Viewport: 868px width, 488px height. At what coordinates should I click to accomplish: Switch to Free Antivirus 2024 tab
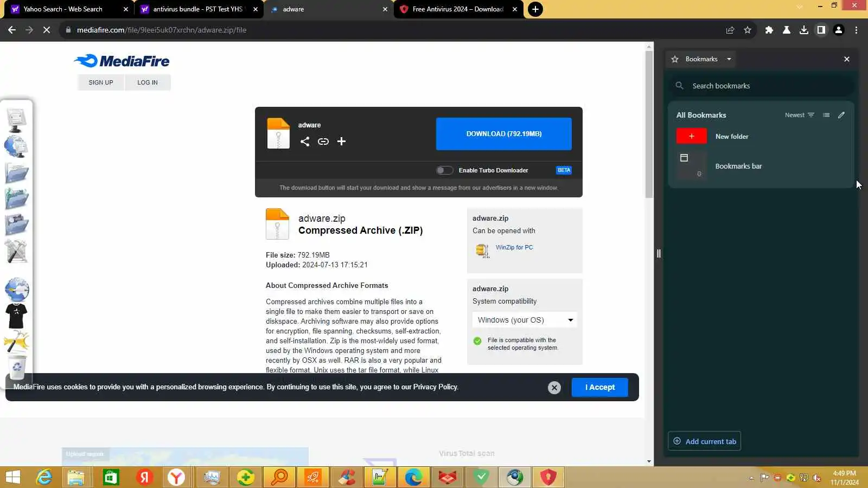[458, 9]
